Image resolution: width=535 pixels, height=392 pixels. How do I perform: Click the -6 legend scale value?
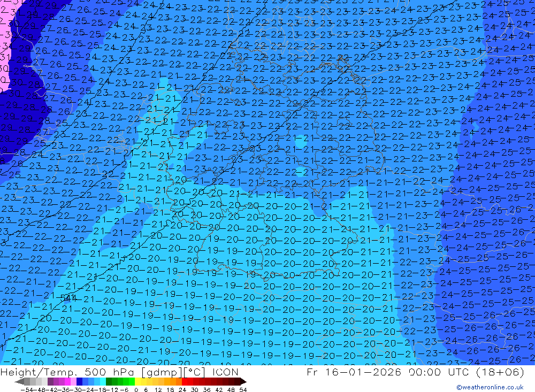click(x=125, y=390)
